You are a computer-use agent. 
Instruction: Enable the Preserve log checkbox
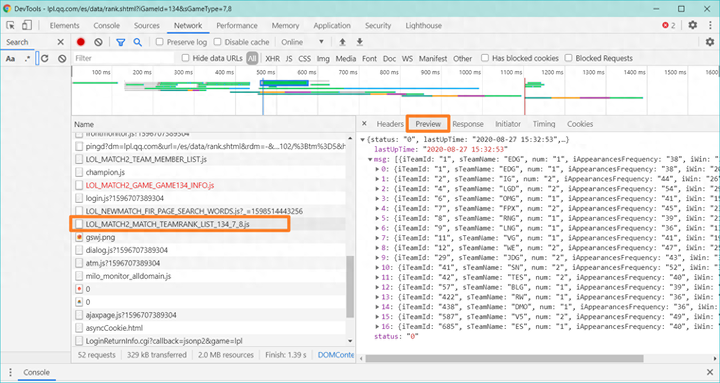(160, 42)
